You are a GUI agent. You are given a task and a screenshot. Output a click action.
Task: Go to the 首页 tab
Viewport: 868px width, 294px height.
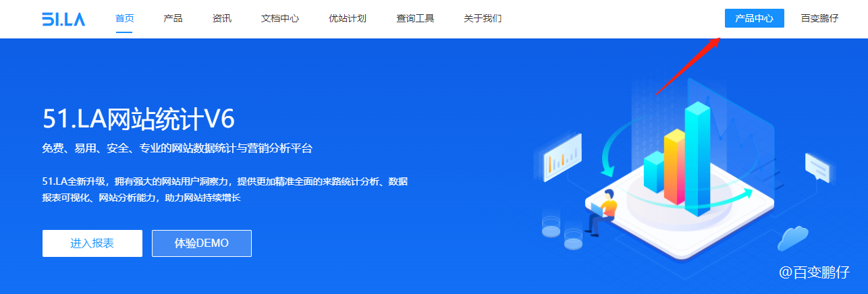pyautogui.click(x=124, y=19)
